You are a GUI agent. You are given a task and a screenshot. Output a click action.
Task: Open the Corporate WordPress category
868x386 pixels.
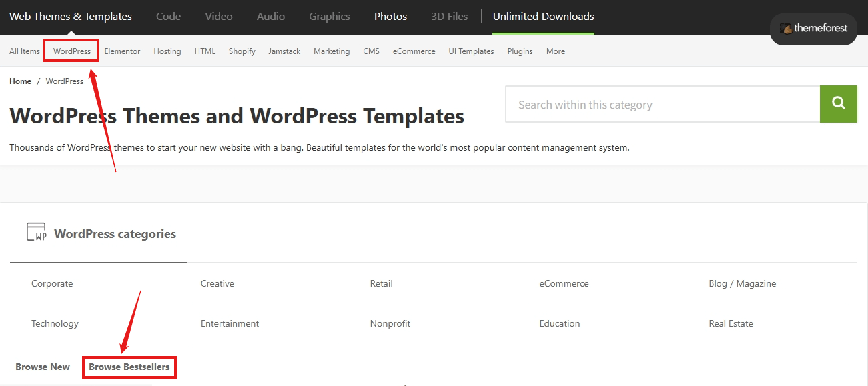pyautogui.click(x=52, y=283)
